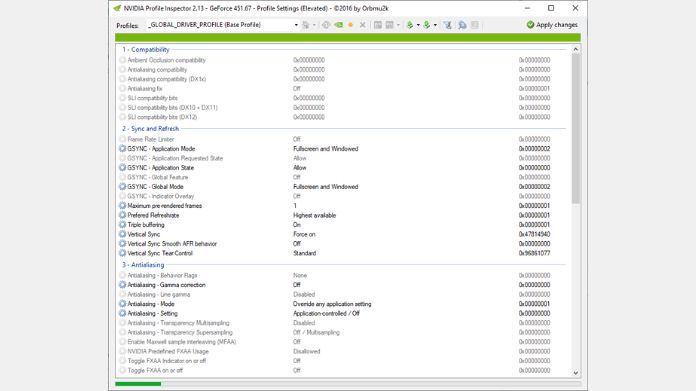Click the gear icon beside Antialiasing - Setting

coord(123,313)
